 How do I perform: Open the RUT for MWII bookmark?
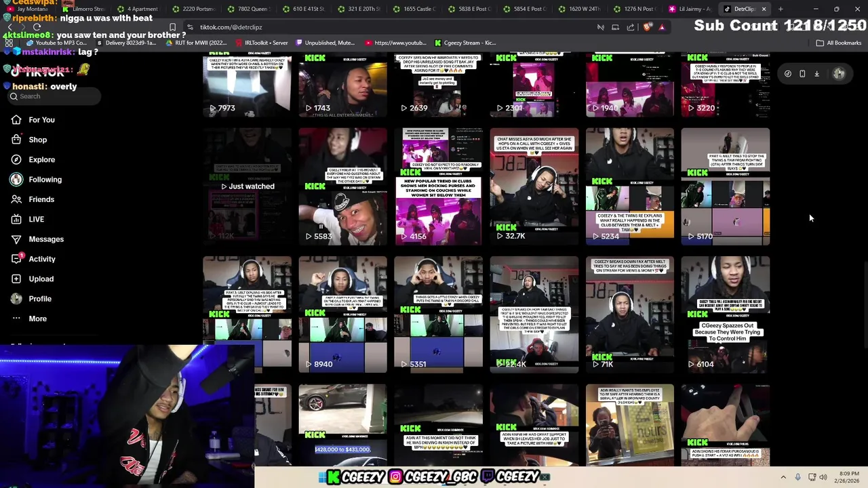click(x=197, y=43)
